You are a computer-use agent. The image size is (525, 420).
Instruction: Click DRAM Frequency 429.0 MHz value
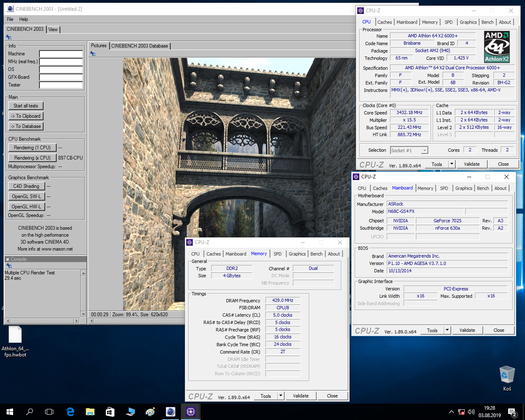pyautogui.click(x=283, y=300)
